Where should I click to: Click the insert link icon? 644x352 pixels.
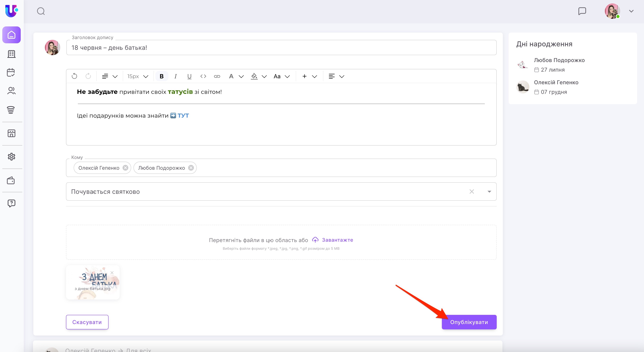point(217,76)
